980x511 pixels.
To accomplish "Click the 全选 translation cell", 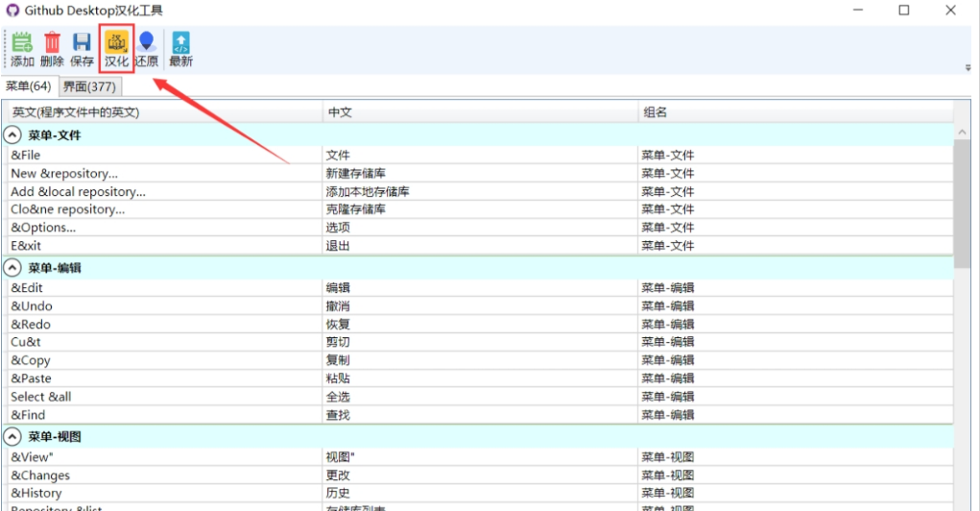I will coord(480,397).
